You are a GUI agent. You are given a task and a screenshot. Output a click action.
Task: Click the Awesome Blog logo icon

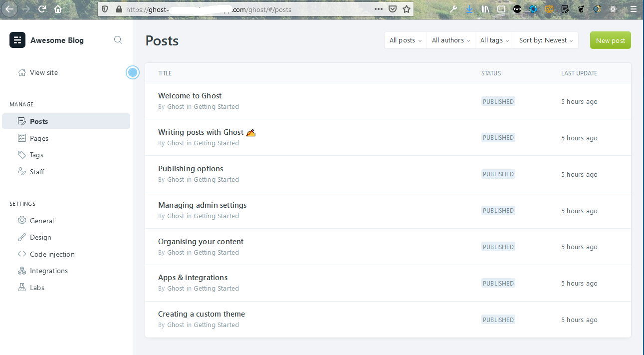click(x=17, y=40)
